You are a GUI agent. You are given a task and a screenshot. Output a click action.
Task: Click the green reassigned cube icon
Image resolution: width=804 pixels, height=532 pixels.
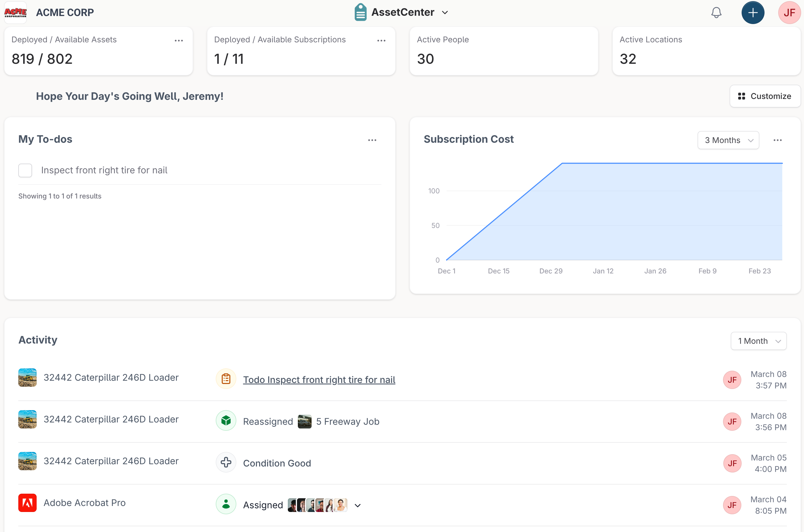click(x=226, y=420)
